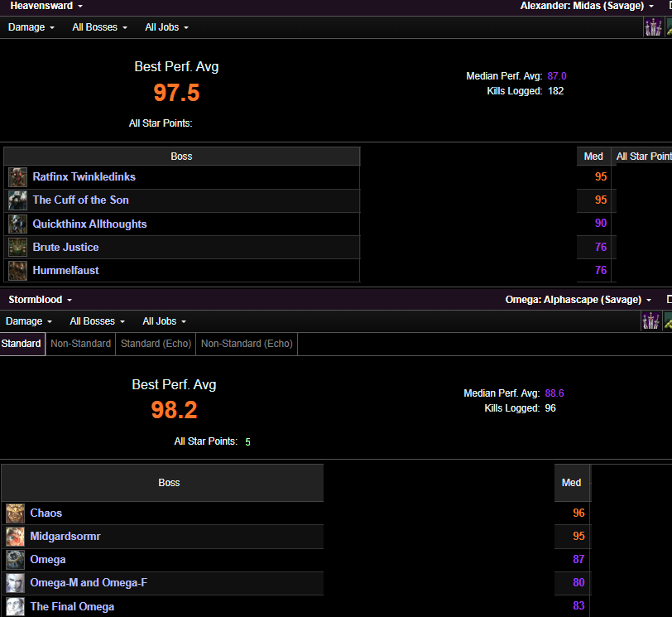Switch to the Standard (Echo) tab
This screenshot has width=672, height=617.
pos(156,344)
